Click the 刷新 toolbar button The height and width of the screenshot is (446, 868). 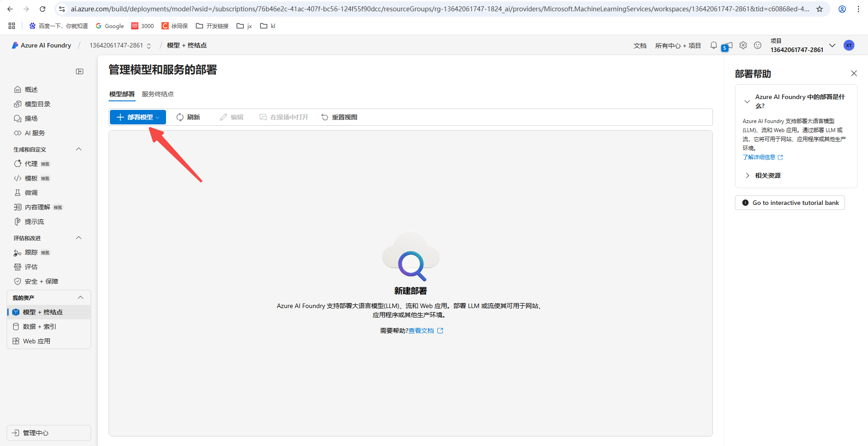click(188, 117)
